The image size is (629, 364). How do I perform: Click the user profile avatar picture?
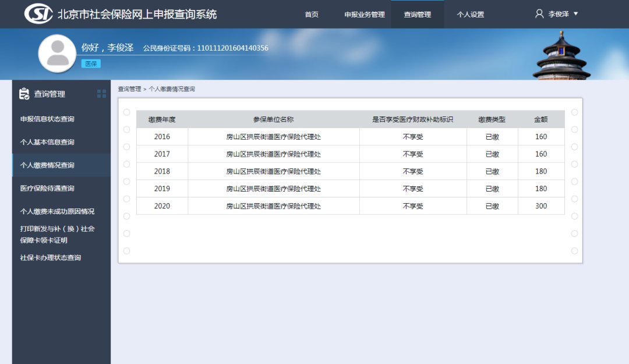coord(57,54)
